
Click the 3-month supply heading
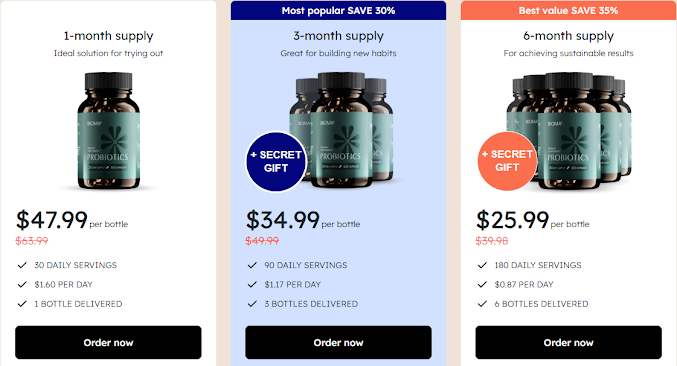pyautogui.click(x=338, y=36)
